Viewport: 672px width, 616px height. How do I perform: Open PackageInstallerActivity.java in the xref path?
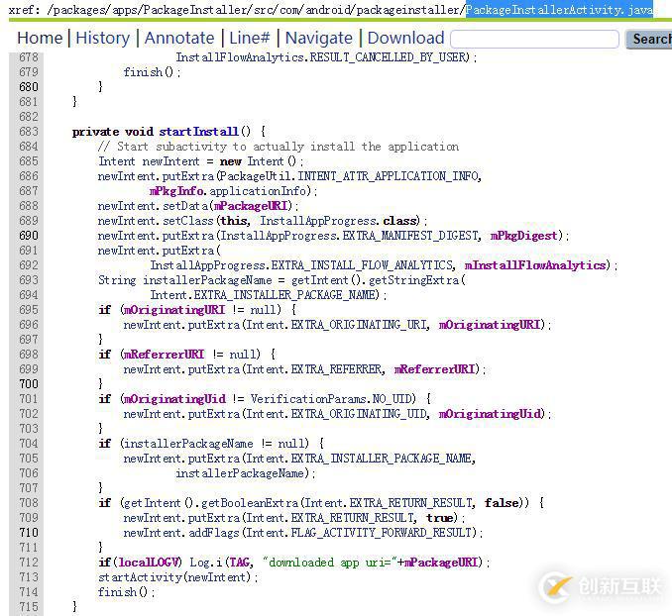tap(559, 10)
